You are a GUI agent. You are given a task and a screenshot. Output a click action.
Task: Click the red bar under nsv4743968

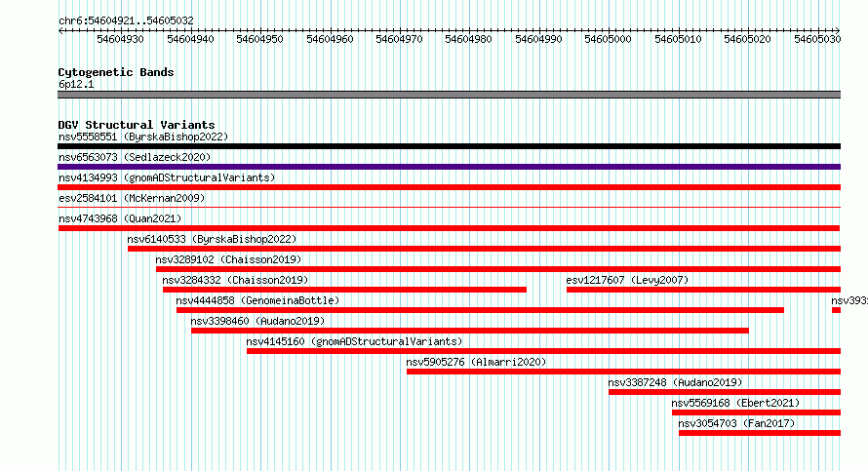point(449,228)
